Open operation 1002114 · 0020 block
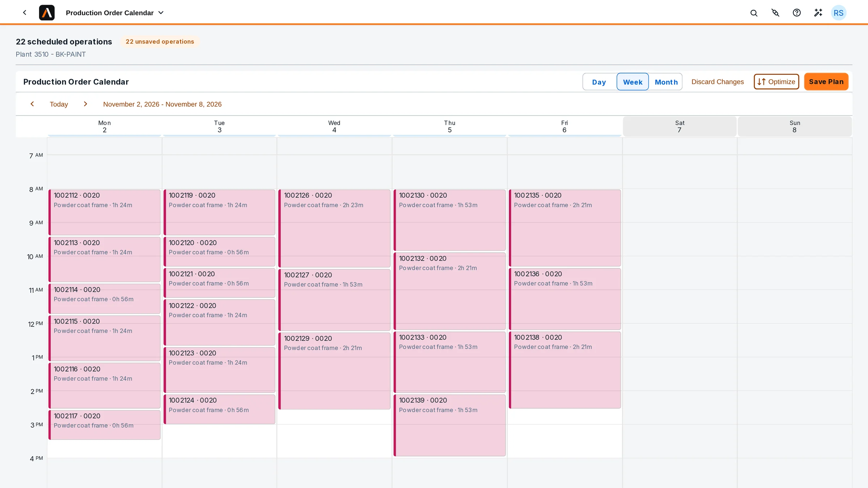 [x=105, y=299]
